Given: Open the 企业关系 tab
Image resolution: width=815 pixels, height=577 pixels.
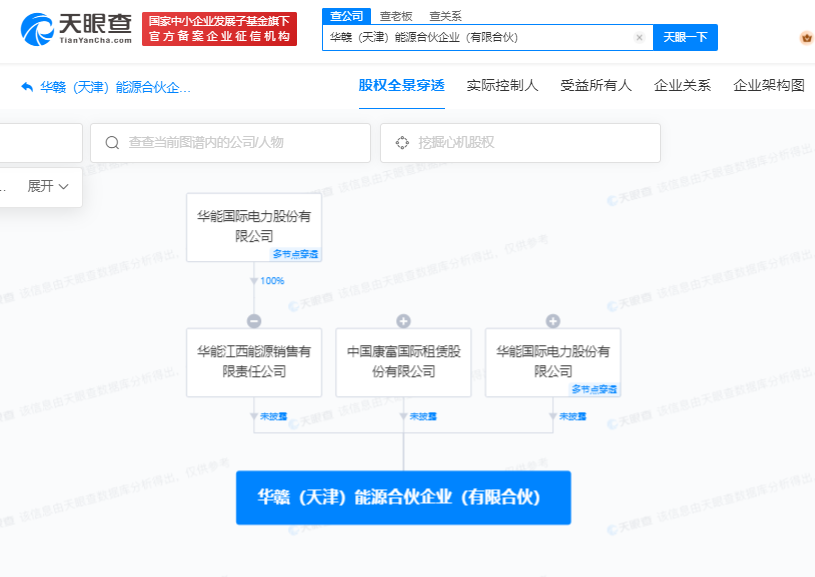Looking at the screenshot, I should pos(682,86).
